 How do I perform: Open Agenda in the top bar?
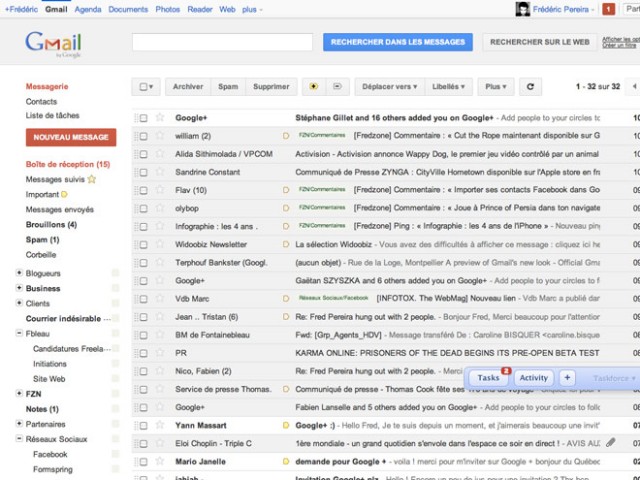(88, 9)
